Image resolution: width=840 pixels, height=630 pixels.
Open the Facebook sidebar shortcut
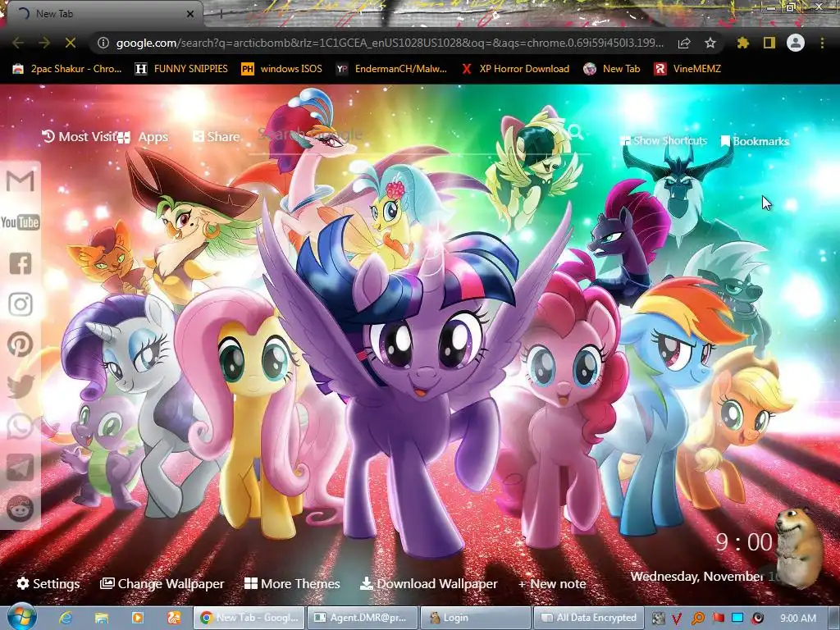tap(21, 263)
